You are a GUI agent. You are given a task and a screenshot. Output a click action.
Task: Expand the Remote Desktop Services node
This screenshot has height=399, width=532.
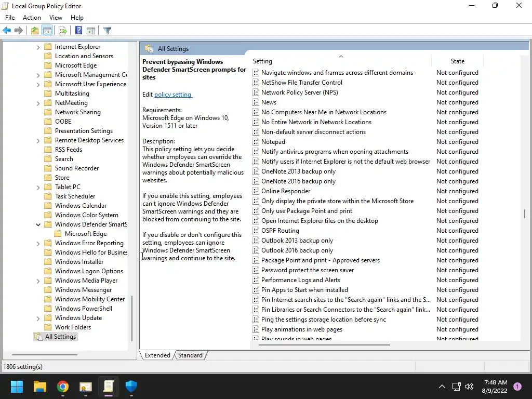(x=38, y=141)
